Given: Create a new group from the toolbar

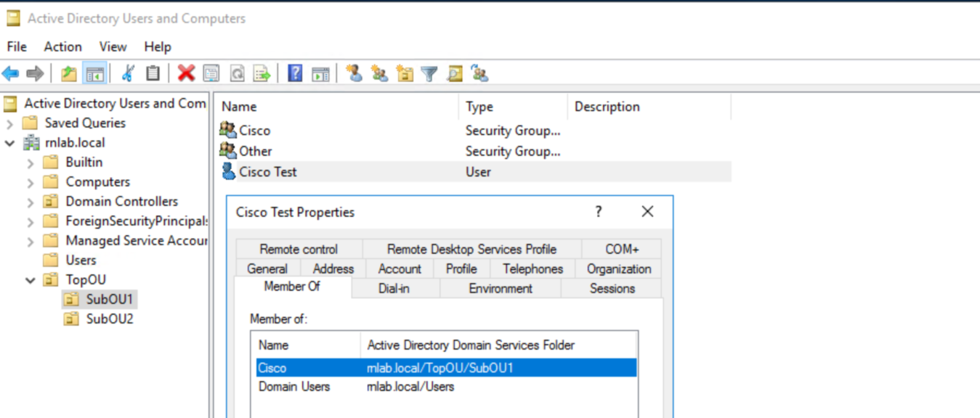Looking at the screenshot, I should pyautogui.click(x=378, y=73).
